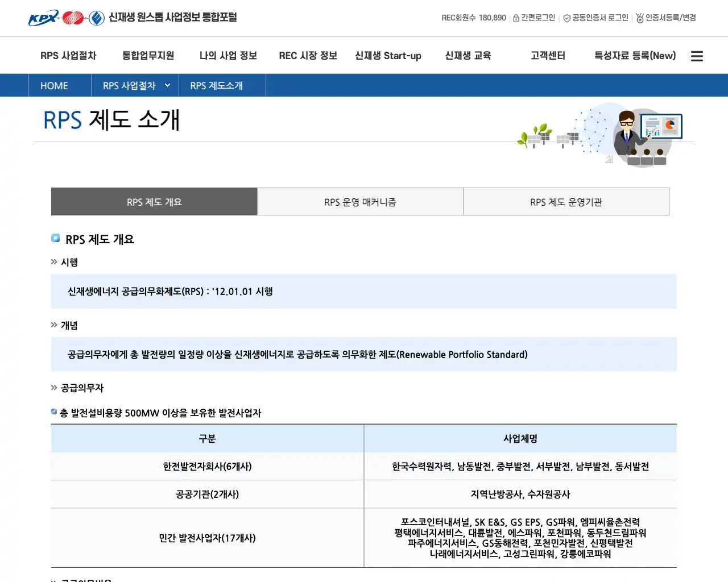
Task: Click the REC회원수 180,890 text
Action: click(x=474, y=18)
